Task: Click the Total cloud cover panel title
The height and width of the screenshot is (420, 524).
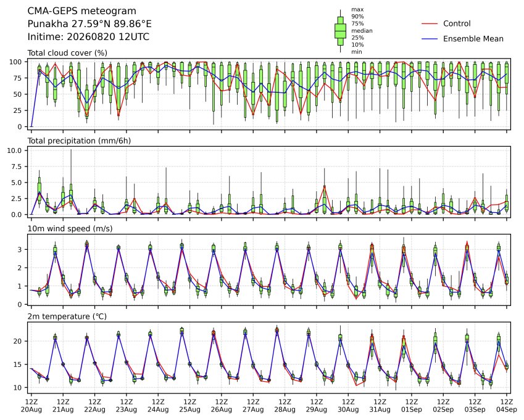Action: point(67,53)
